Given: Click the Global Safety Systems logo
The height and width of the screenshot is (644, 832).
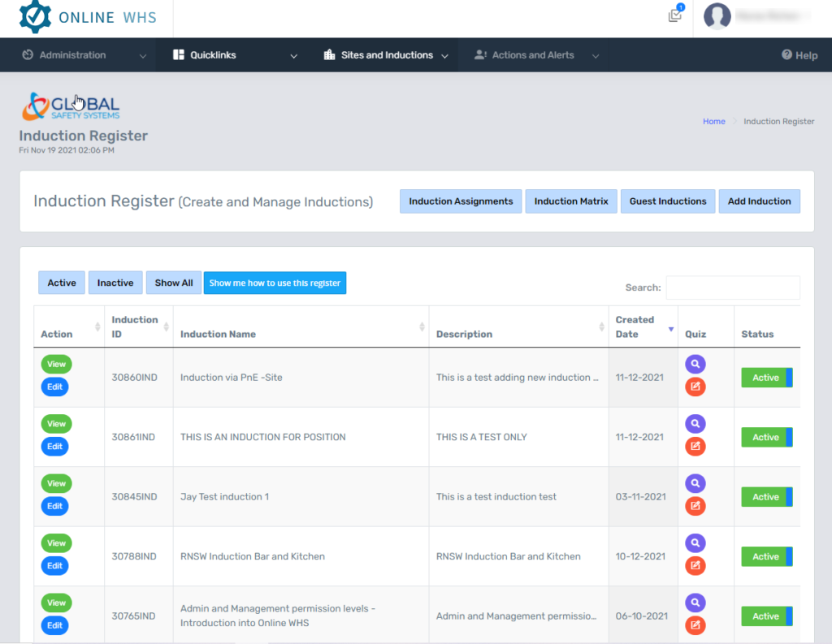Looking at the screenshot, I should [x=70, y=106].
